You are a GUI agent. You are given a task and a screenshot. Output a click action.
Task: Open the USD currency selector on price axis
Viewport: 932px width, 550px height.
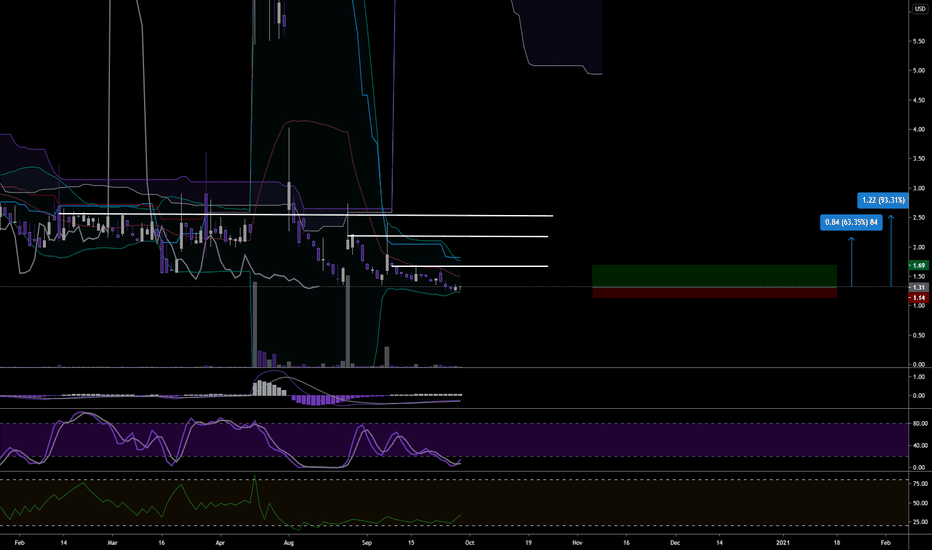point(920,9)
